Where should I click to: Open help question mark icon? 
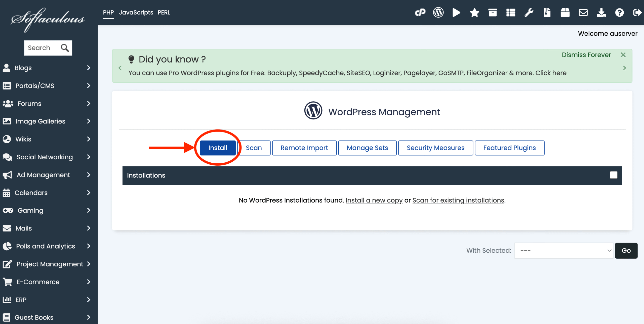(x=619, y=12)
